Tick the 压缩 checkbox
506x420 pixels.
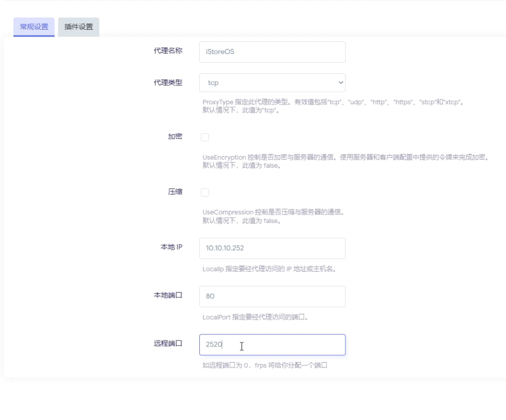(205, 192)
